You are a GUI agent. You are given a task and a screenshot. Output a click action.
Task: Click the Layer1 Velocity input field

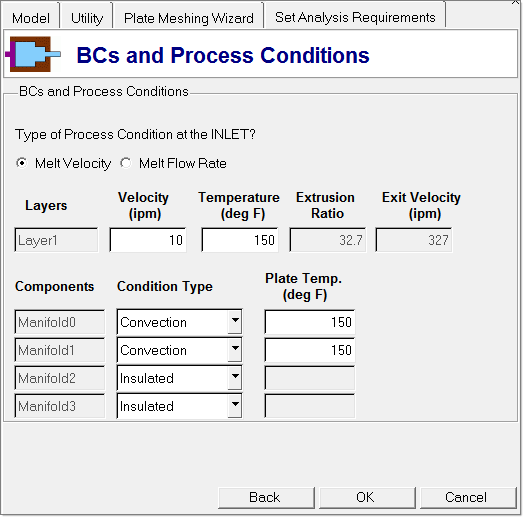click(x=148, y=240)
